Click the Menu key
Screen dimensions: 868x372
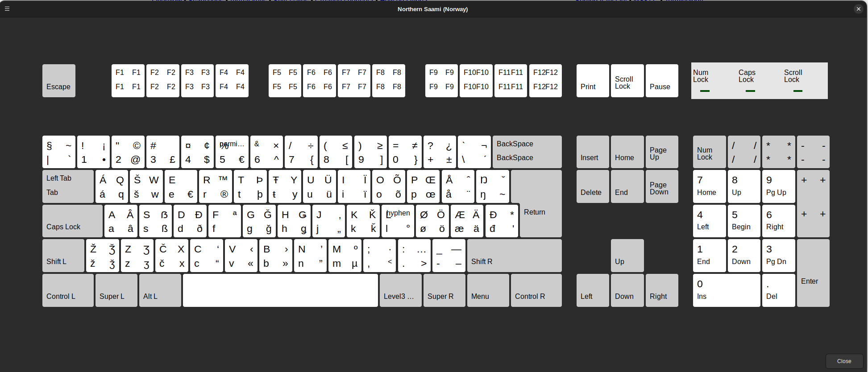coord(488,290)
